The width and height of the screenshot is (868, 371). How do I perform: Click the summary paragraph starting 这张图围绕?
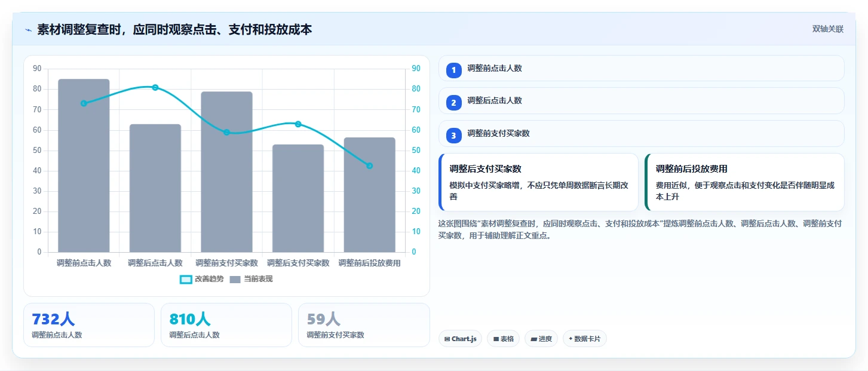click(640, 229)
